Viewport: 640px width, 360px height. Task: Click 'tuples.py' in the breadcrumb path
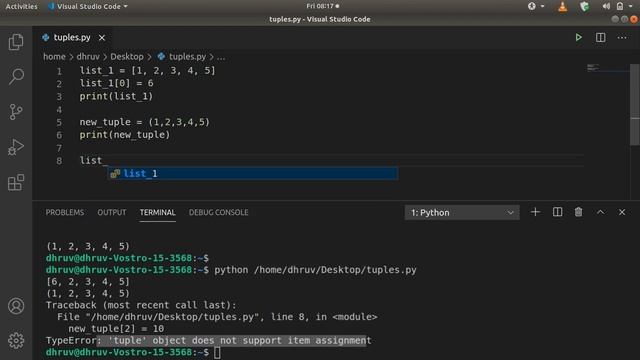pos(187,56)
